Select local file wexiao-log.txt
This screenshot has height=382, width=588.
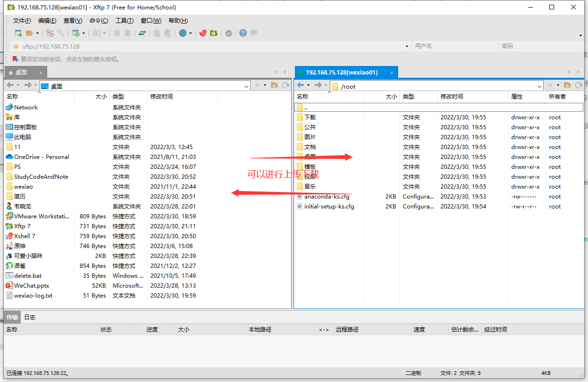point(33,296)
